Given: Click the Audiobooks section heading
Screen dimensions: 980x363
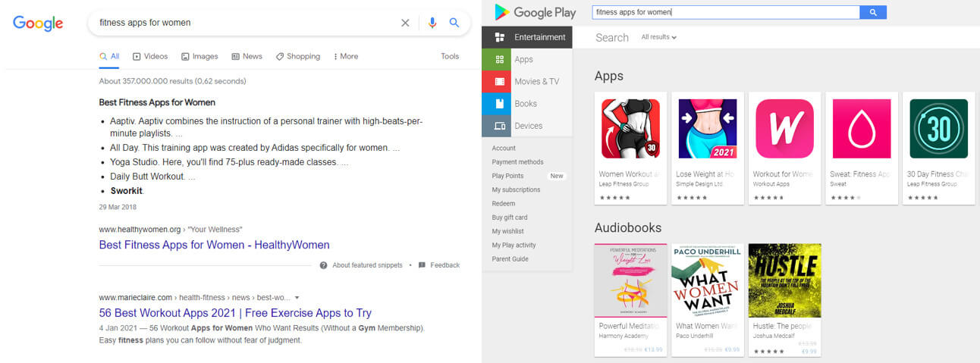Looking at the screenshot, I should pyautogui.click(x=628, y=227).
